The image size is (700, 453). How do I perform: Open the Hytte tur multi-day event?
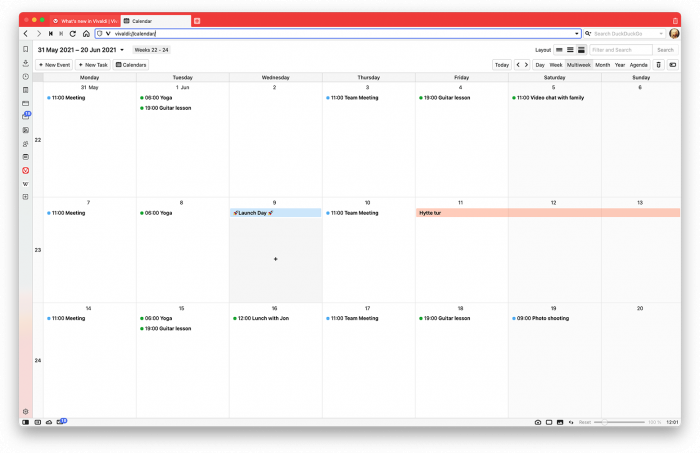click(548, 213)
